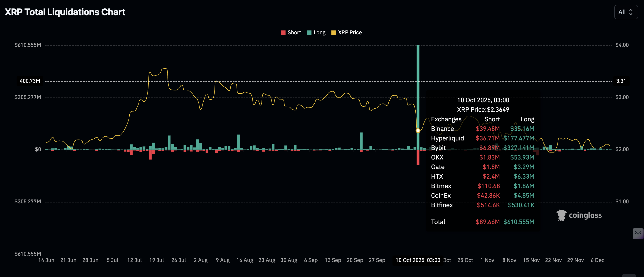
Task: Click the 400.73M crosshair value label
Action: coord(29,81)
